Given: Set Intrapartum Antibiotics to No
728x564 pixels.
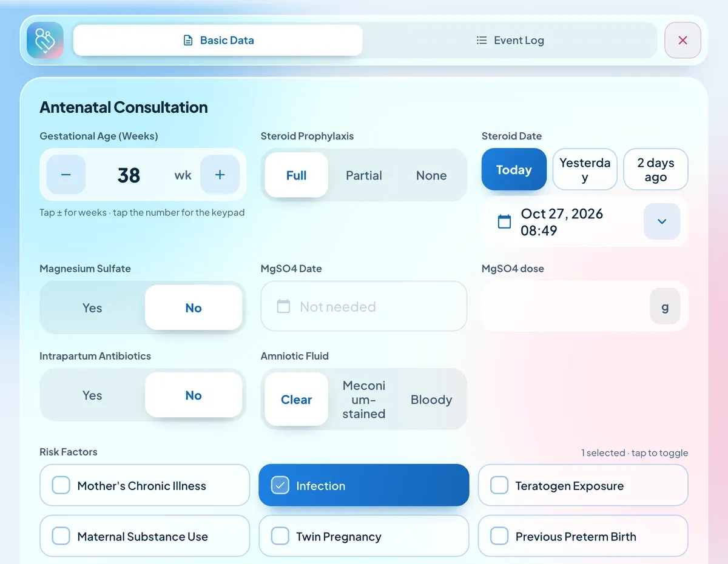Looking at the screenshot, I should coord(194,395).
